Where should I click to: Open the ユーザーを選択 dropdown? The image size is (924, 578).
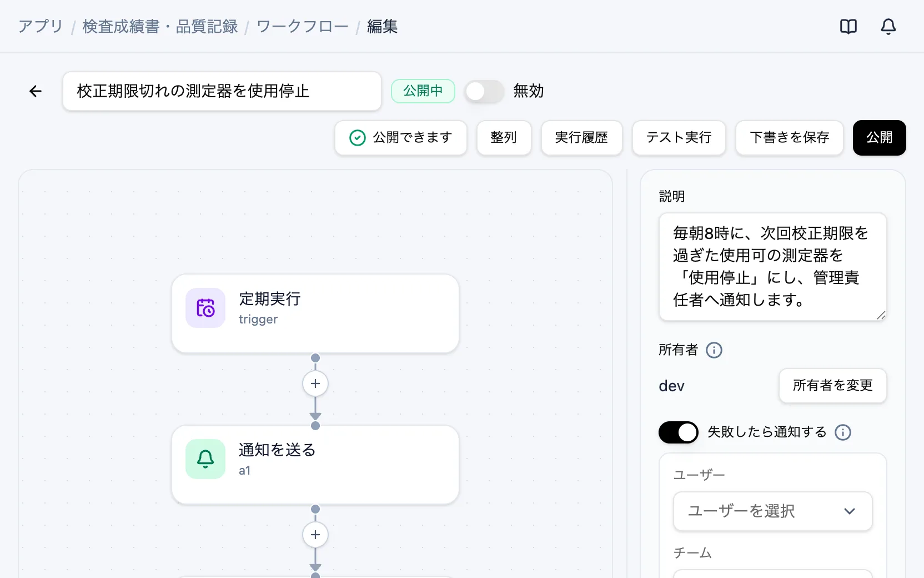pos(773,511)
